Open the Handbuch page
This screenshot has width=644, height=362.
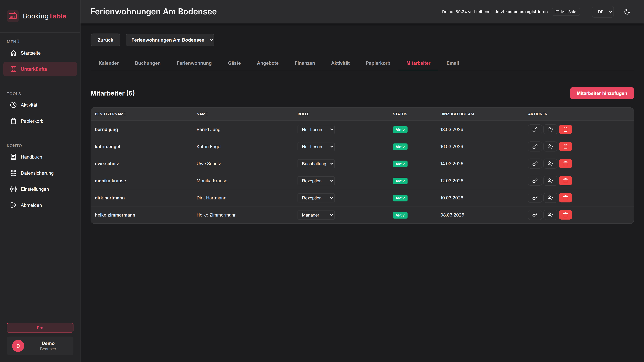[40, 157]
